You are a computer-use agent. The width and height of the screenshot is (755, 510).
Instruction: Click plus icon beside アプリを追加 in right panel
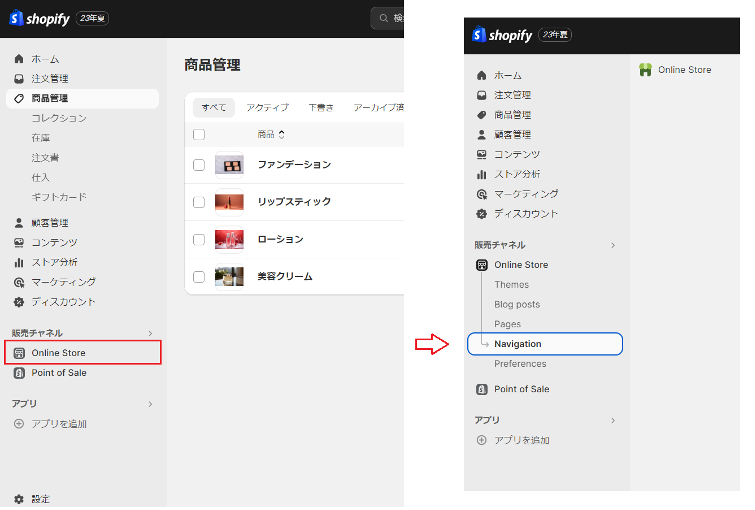coord(482,440)
